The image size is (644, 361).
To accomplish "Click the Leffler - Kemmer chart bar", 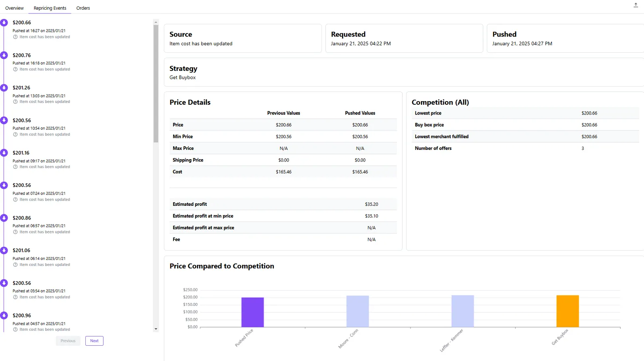I will coord(462,311).
